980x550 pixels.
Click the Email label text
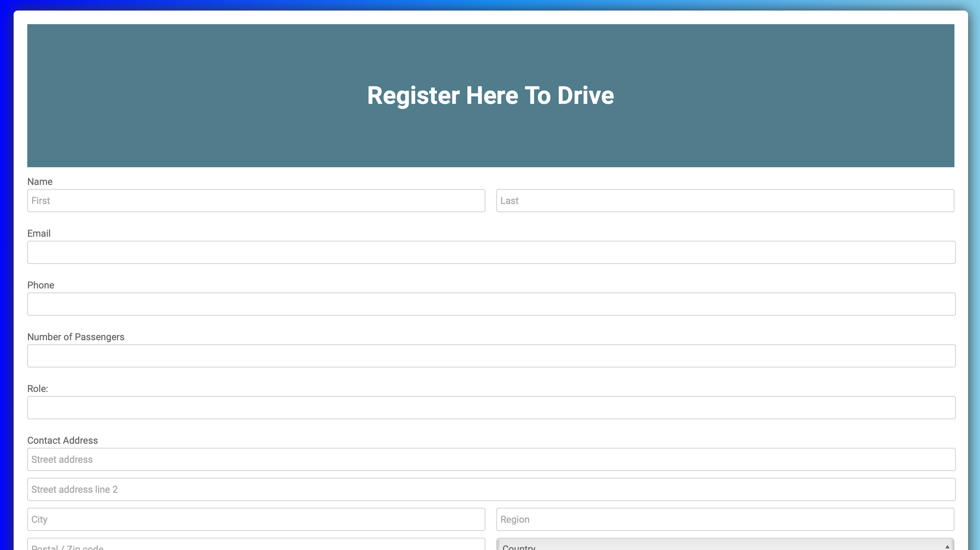point(39,233)
